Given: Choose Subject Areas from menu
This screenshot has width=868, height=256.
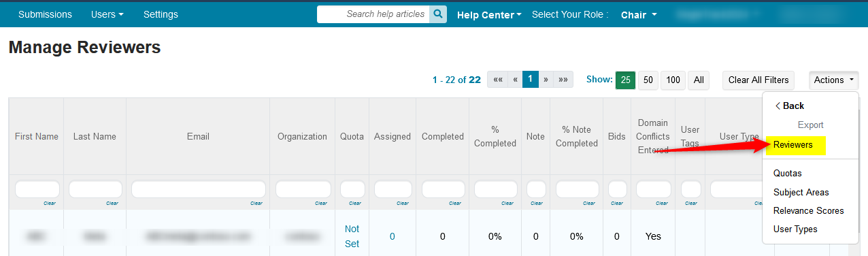Looking at the screenshot, I should [x=801, y=192].
